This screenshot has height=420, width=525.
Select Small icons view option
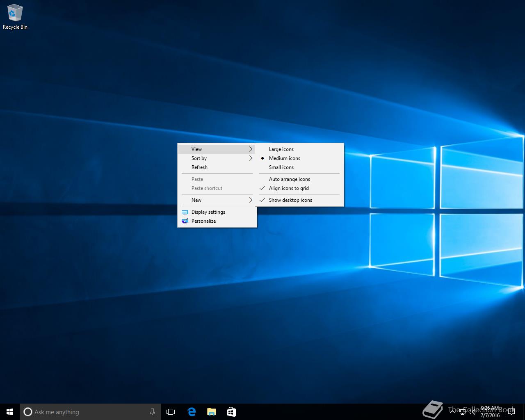[x=299, y=167]
